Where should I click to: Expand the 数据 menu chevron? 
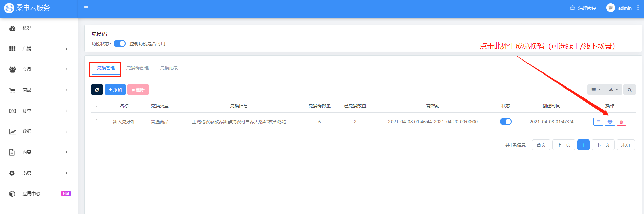pos(67,132)
